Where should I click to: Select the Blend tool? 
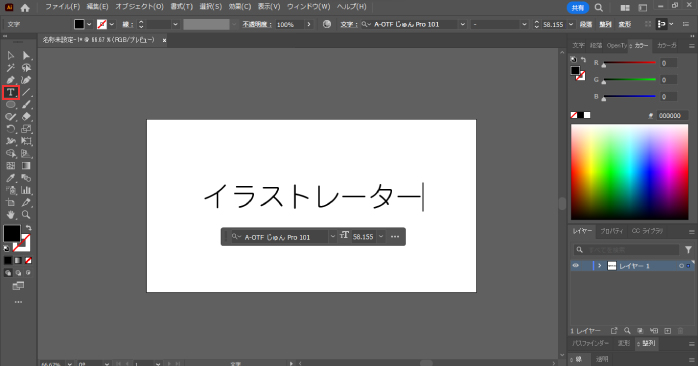coord(26,178)
